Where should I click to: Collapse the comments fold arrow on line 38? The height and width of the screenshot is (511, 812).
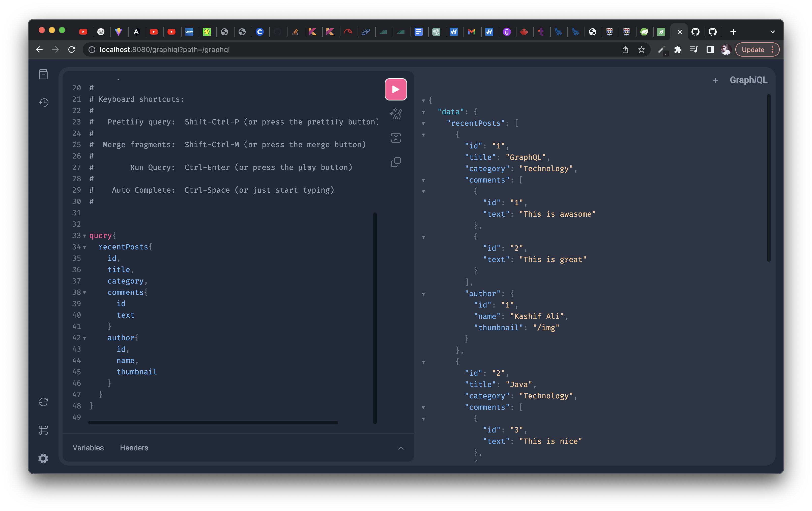click(85, 293)
